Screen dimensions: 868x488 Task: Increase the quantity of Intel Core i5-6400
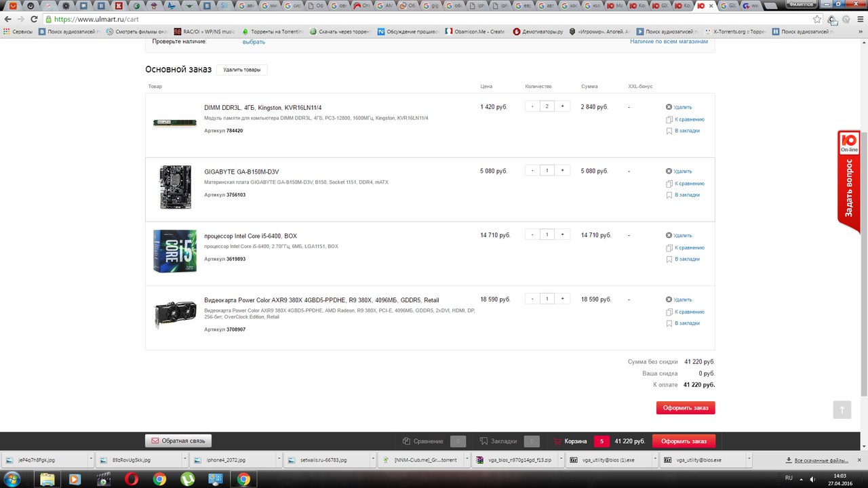[562, 235]
